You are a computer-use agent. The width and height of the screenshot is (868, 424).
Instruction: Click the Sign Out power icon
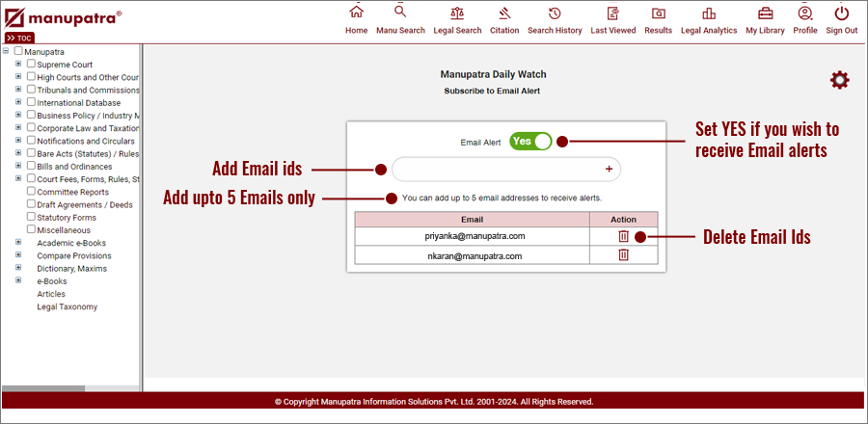click(x=841, y=13)
